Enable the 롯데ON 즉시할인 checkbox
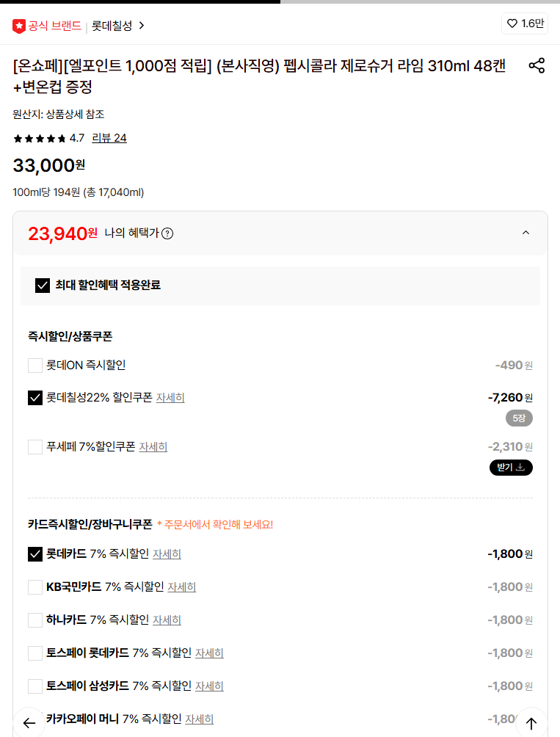Screen dimensions: 560x737 point(34,365)
